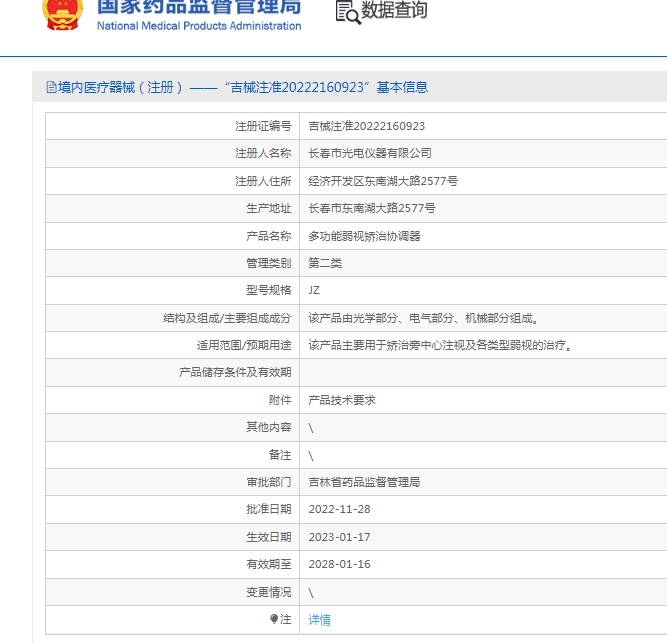667x643 pixels.
Task: Click the 批准日期 row label
Action: tap(269, 509)
